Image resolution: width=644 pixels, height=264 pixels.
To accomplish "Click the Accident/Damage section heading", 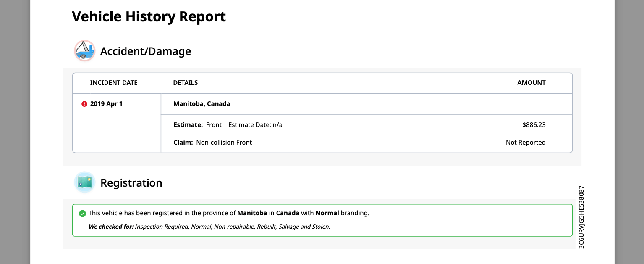I will pyautogui.click(x=146, y=51).
